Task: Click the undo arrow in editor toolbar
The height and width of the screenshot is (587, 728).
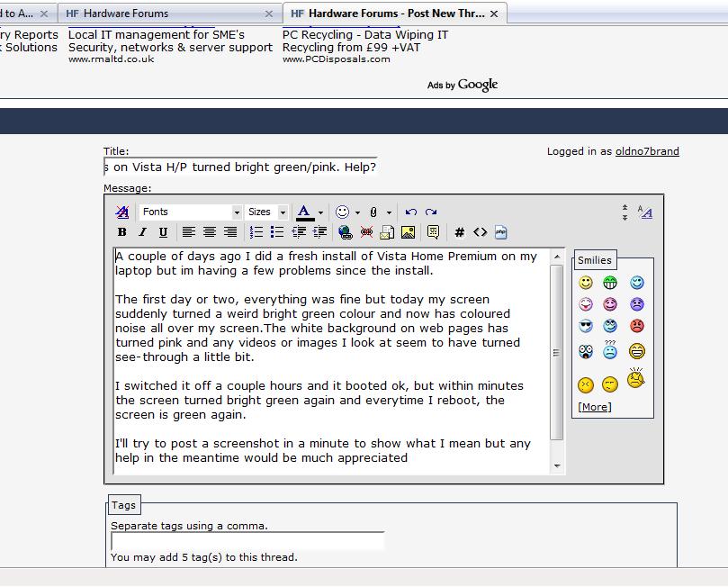Action: pos(411,212)
